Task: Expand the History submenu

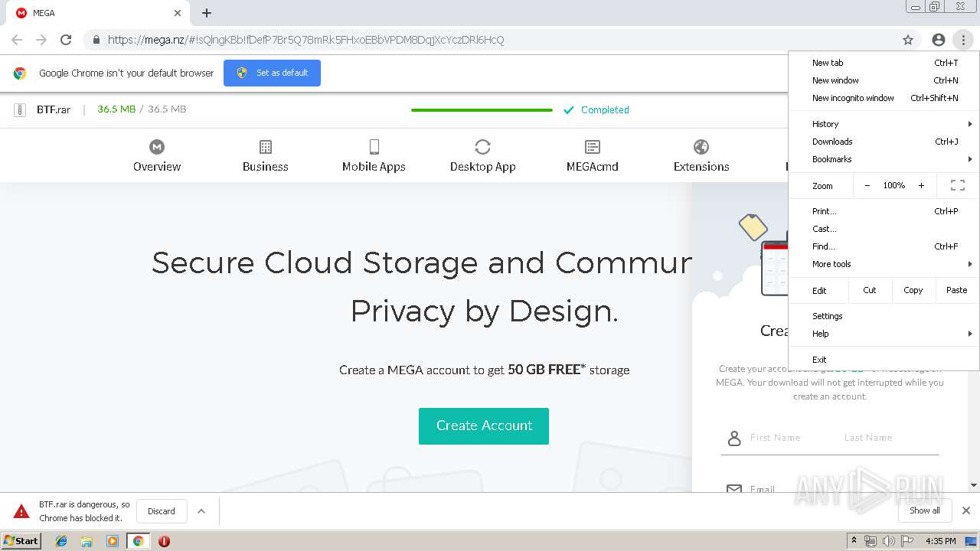Action: (884, 124)
